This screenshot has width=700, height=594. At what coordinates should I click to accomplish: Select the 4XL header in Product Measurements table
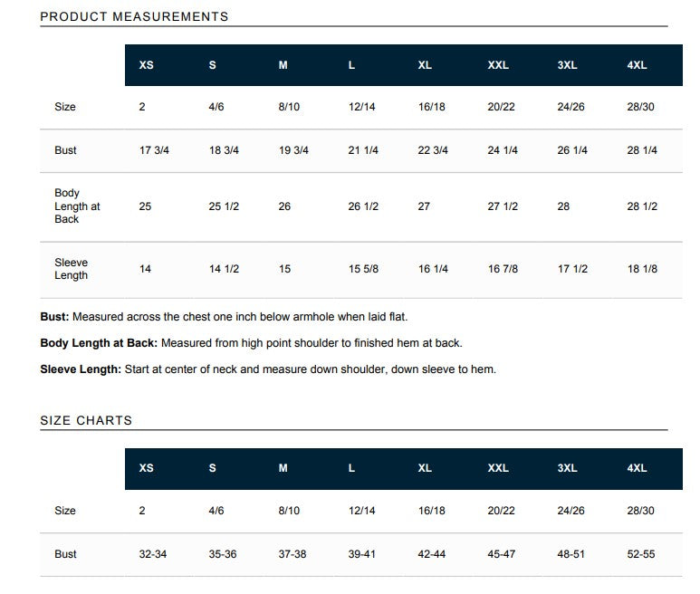[637, 65]
